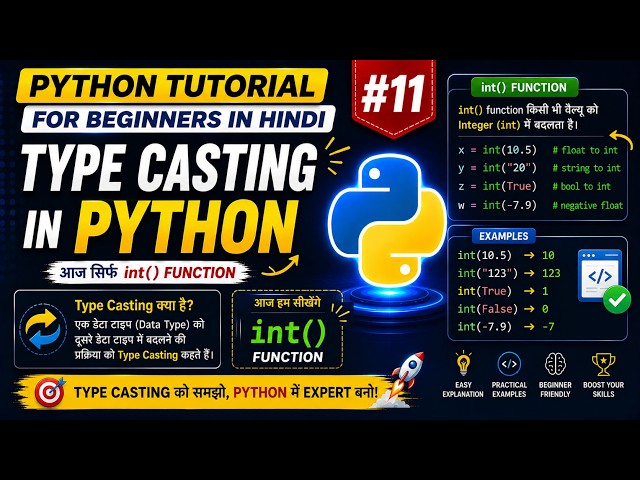Click the result value -7
This screenshot has height=480, width=640.
point(548,327)
